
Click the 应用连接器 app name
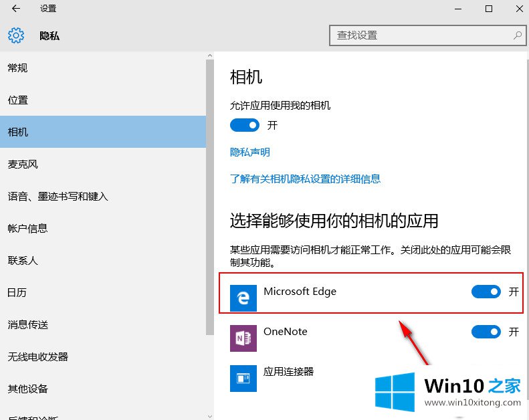tap(288, 372)
